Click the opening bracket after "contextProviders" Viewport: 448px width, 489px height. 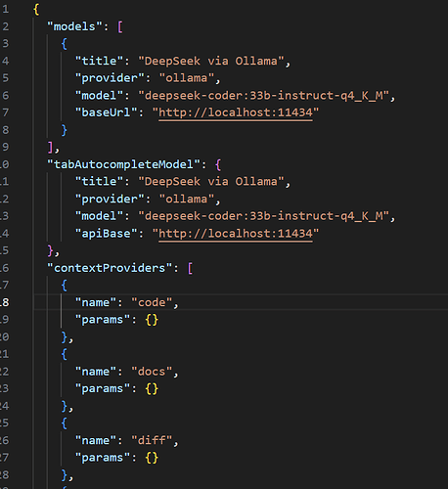(190, 268)
